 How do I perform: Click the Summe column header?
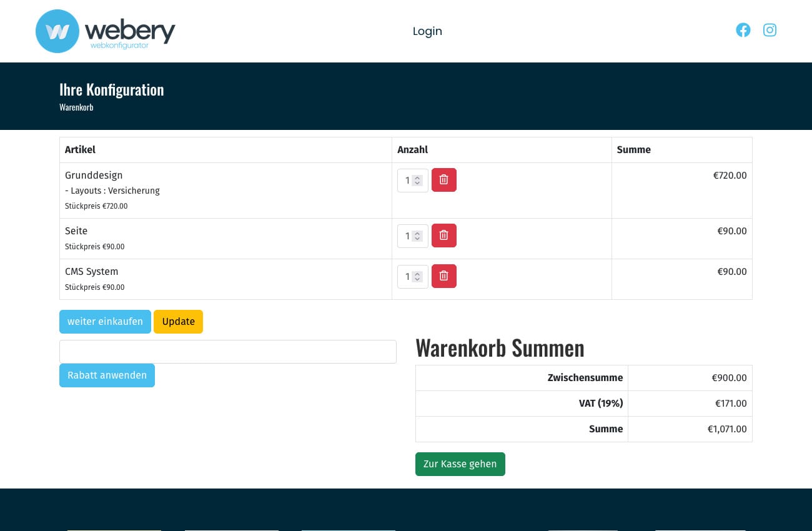[634, 150]
